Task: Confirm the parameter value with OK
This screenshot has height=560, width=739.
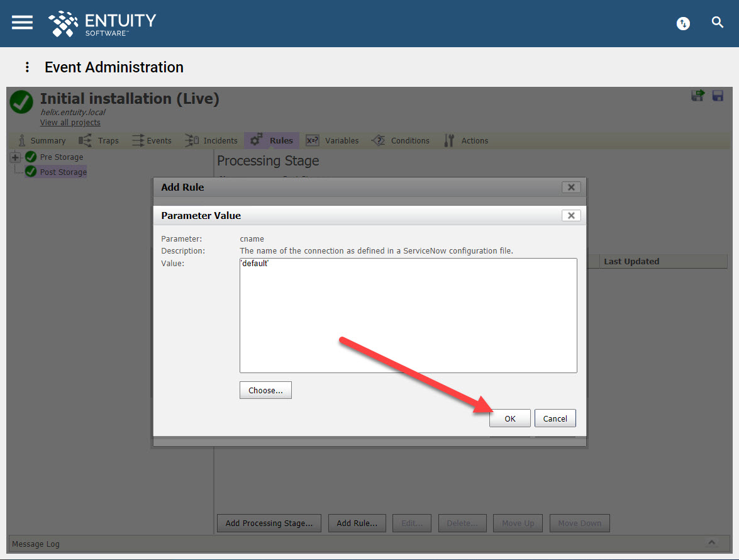Action: click(x=509, y=418)
